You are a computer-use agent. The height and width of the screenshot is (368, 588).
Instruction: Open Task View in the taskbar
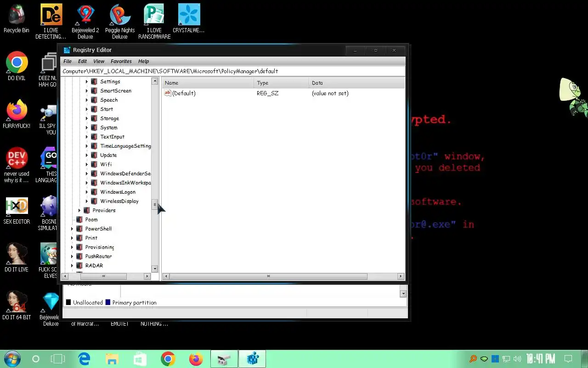[x=58, y=359]
